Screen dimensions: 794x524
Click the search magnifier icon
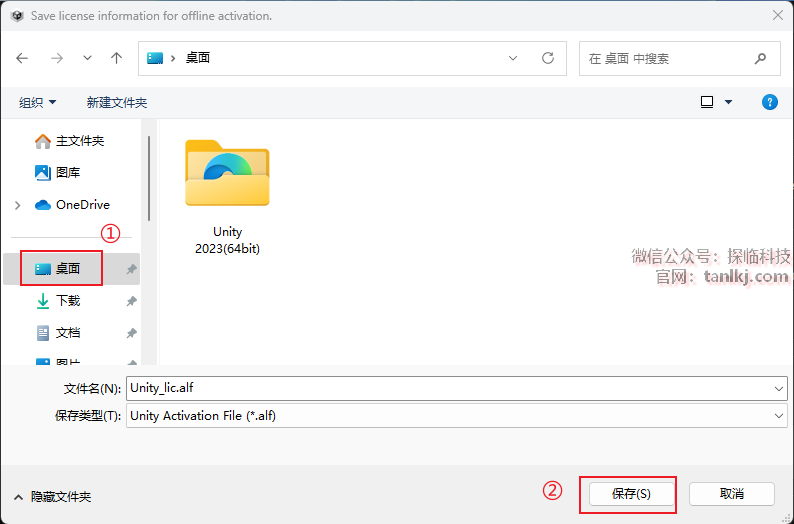760,59
